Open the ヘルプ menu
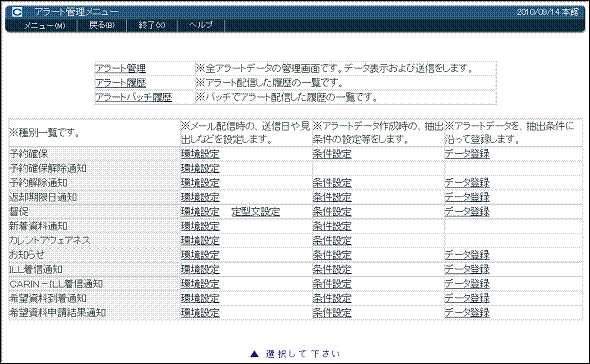The height and width of the screenshot is (364, 590). (x=201, y=25)
